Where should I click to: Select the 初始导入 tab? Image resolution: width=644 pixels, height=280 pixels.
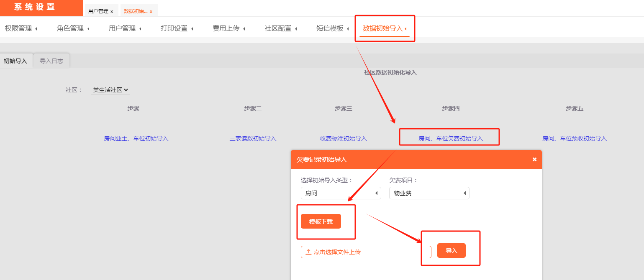click(15, 61)
